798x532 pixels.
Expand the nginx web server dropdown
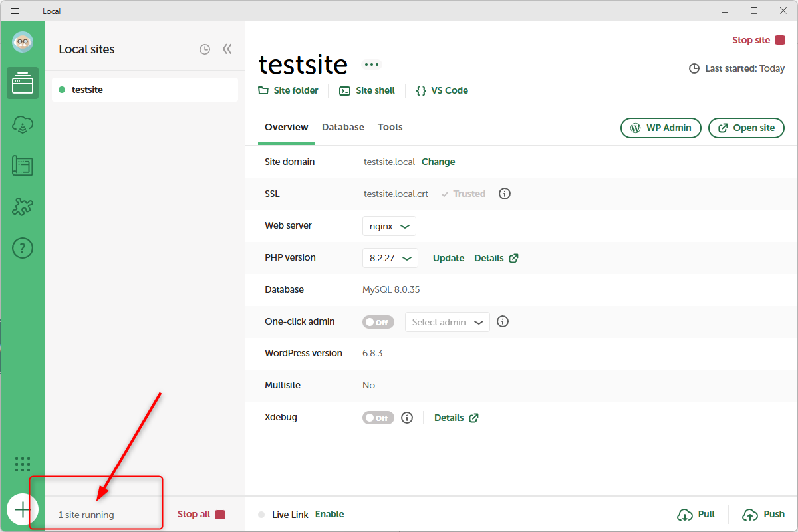389,226
